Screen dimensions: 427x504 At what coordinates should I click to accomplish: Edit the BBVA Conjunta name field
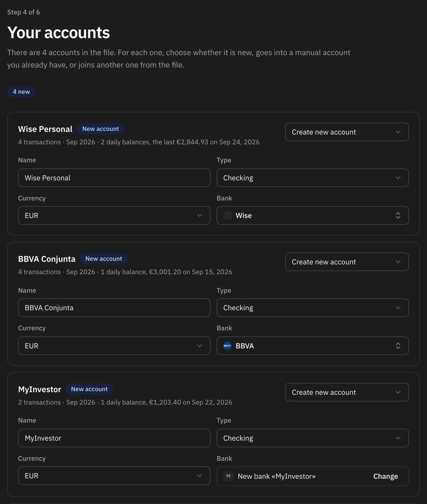(x=114, y=308)
